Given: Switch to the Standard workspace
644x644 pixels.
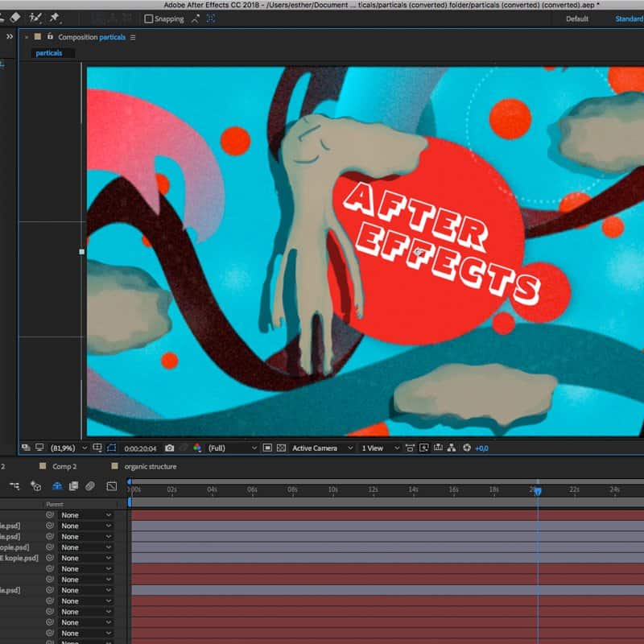Looking at the screenshot, I should pos(630,19).
